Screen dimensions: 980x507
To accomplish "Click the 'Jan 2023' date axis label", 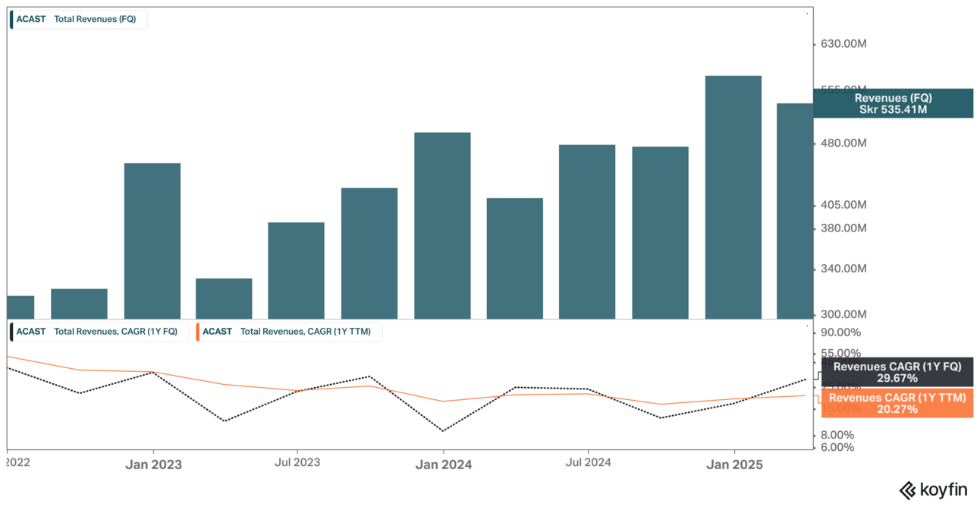I will (153, 464).
